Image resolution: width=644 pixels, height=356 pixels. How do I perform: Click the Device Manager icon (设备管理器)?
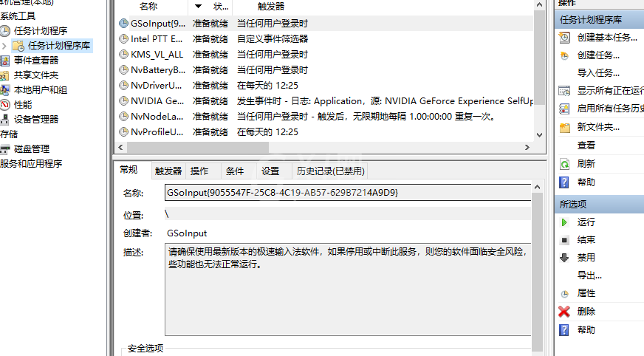(4, 120)
